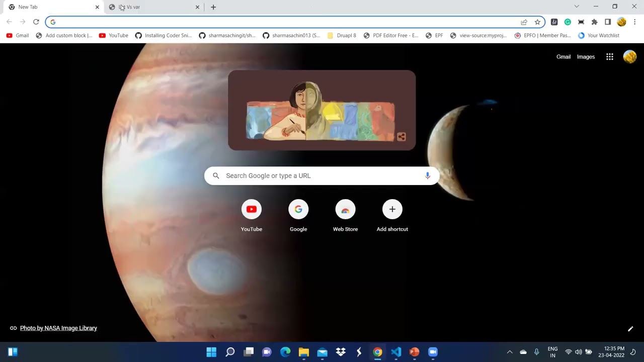Open the Web Store shortcut tile
Image resolution: width=644 pixels, height=362 pixels.
point(345,216)
